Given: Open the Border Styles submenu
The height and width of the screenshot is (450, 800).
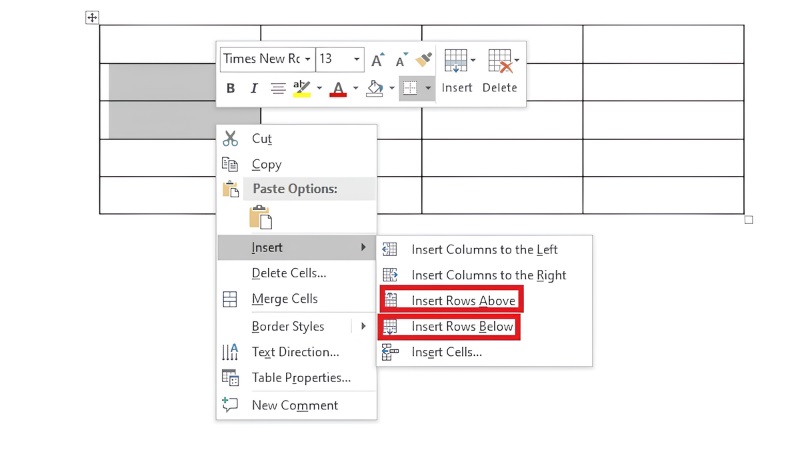Looking at the screenshot, I should point(297,326).
